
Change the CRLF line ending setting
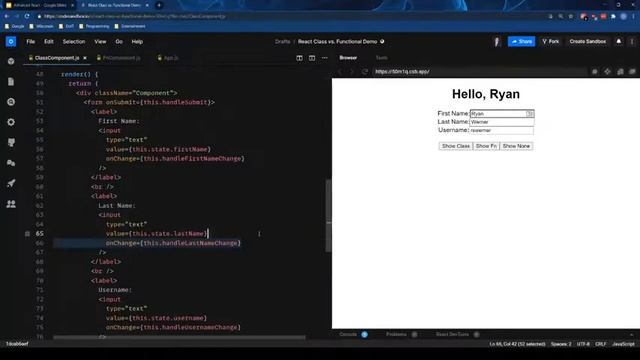pos(600,344)
